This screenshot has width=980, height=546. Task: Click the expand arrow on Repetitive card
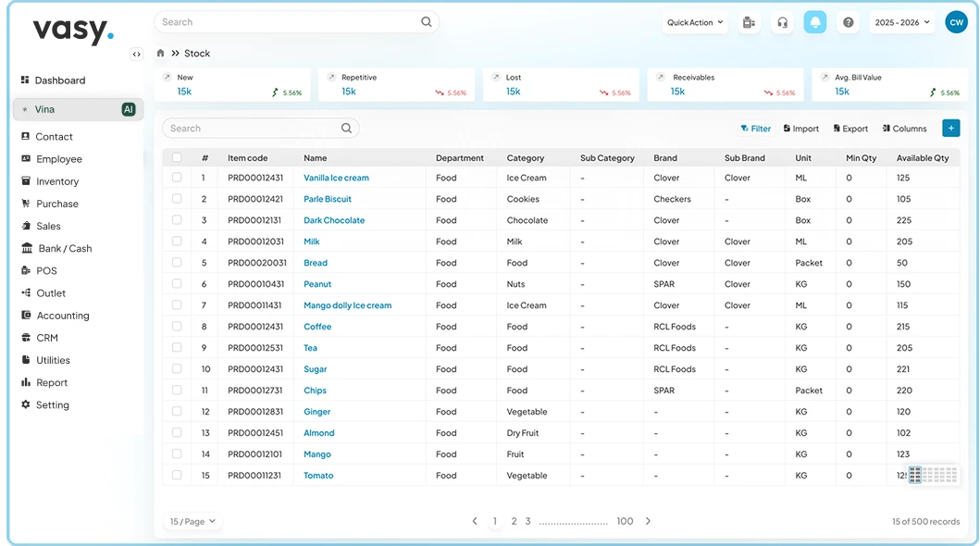pos(331,77)
